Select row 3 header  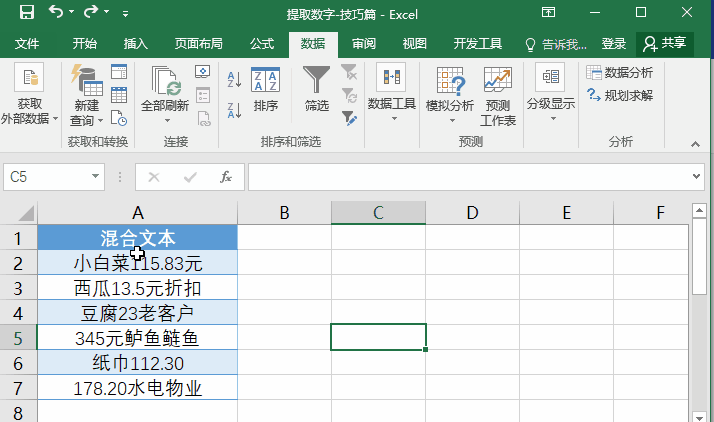(18, 288)
